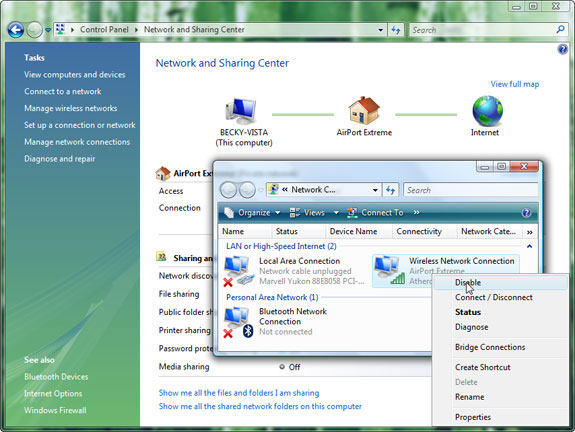Choose Create Shortcut from context menu

pos(500,367)
